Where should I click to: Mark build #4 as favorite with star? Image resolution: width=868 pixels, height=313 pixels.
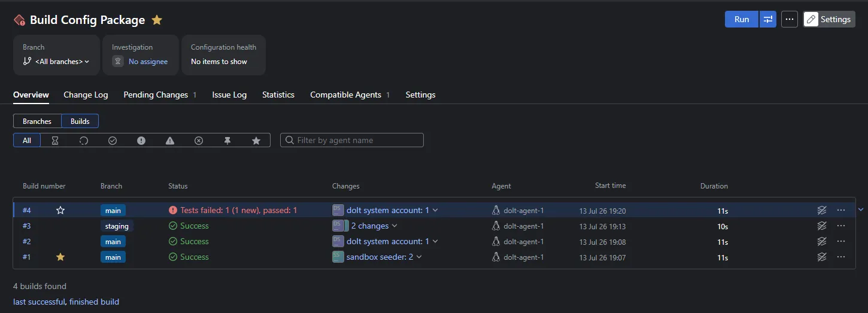pos(60,210)
